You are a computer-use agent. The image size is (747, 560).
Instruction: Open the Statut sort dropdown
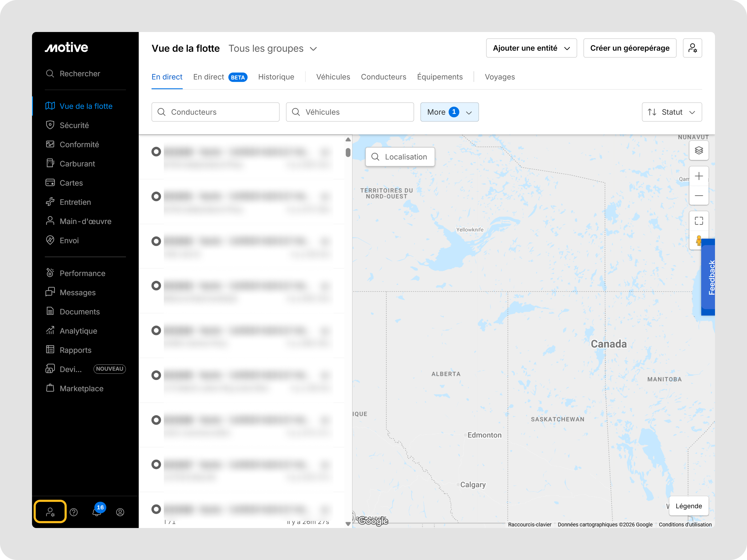(x=671, y=112)
